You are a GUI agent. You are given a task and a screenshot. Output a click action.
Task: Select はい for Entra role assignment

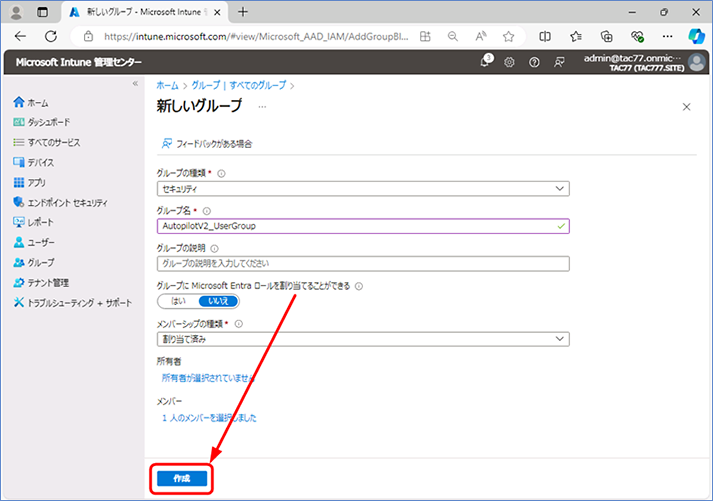coord(178,301)
